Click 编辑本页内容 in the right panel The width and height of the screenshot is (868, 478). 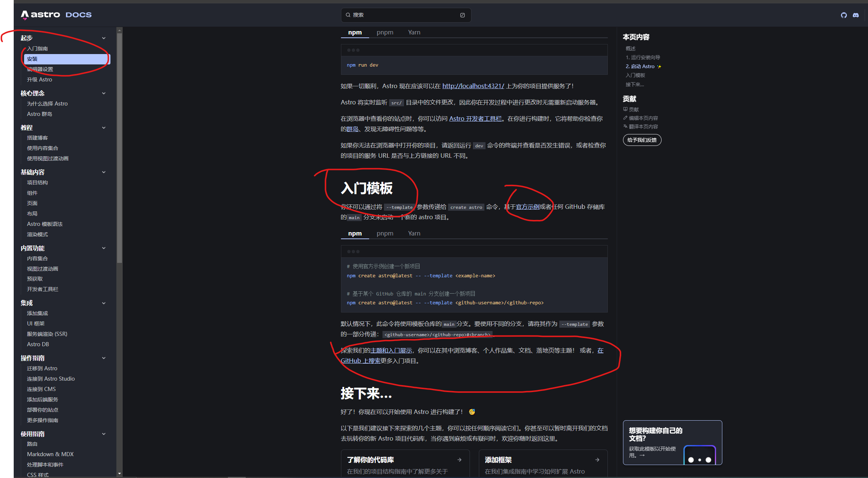click(640, 118)
